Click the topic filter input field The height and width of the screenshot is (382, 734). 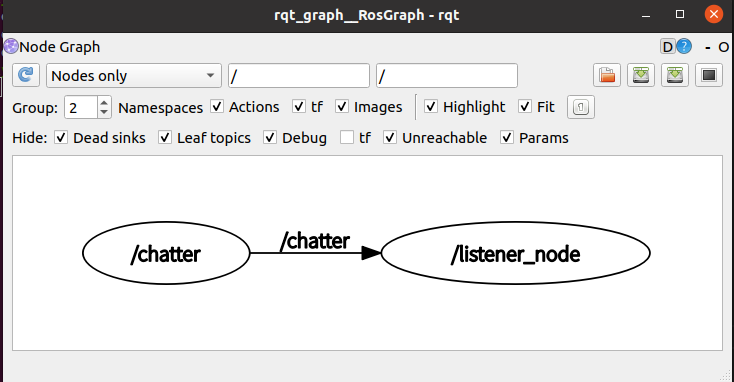(x=447, y=75)
